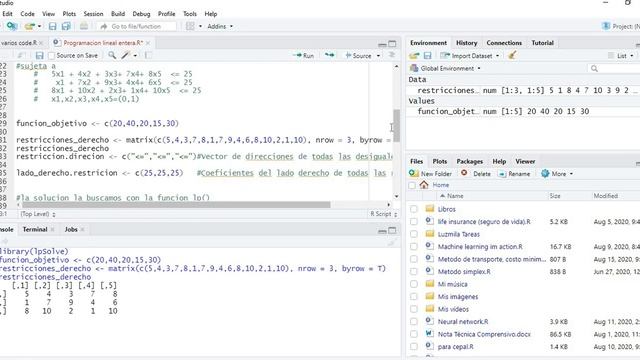Click the Home breadcrumb link
The width and height of the screenshot is (640, 360).
click(x=440, y=185)
